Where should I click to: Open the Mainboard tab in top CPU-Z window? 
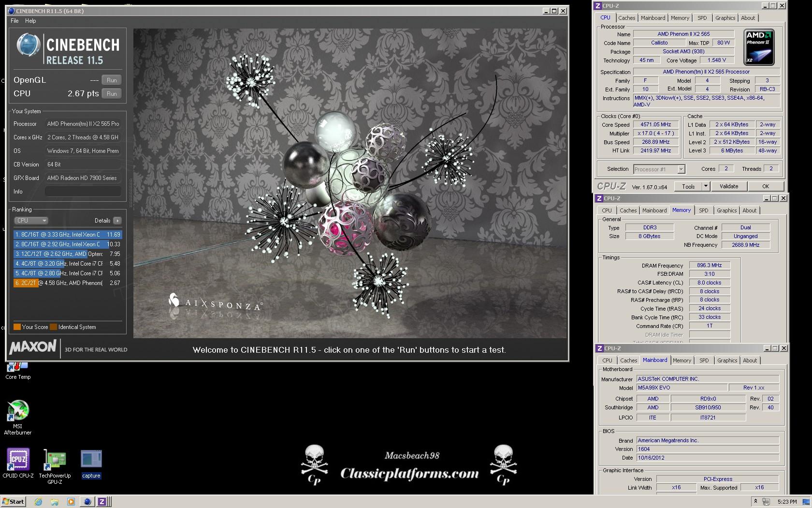tap(653, 18)
